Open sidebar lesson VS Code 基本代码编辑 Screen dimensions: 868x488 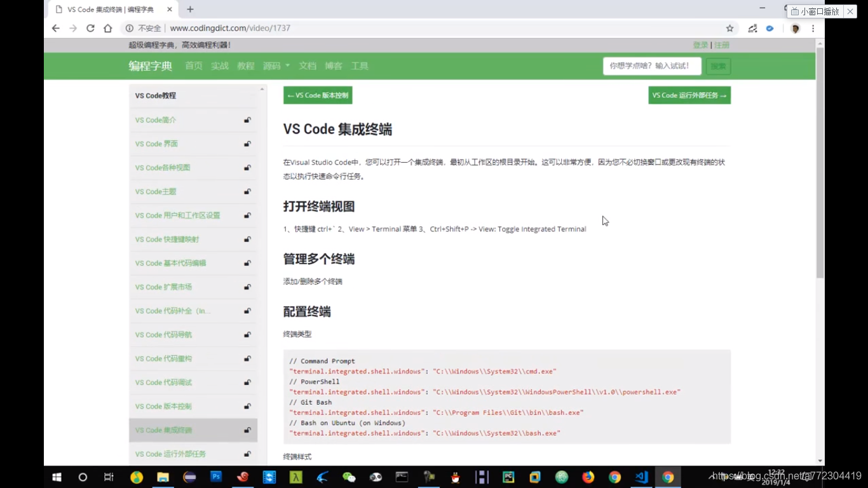coord(170,263)
